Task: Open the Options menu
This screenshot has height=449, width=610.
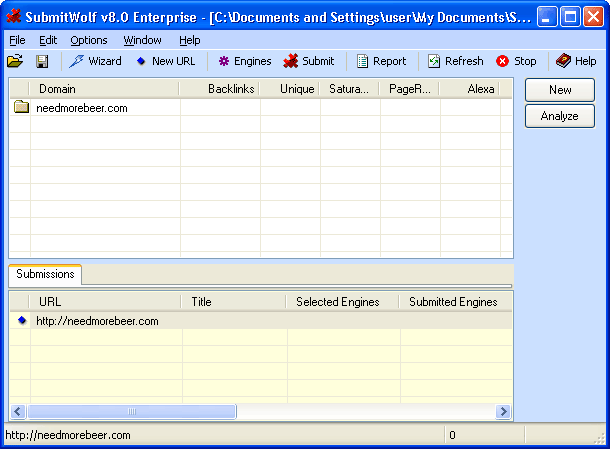Action: (89, 40)
